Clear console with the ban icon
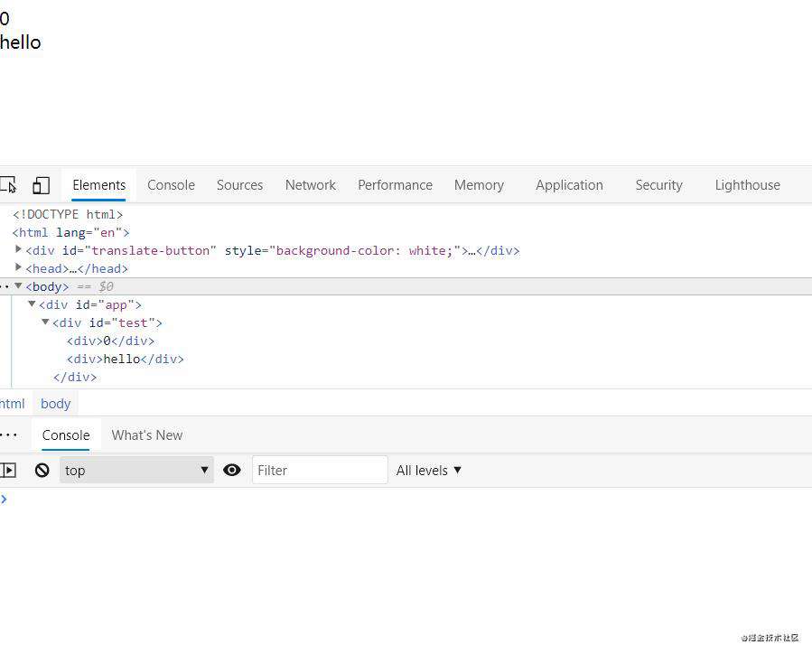 pyautogui.click(x=42, y=471)
